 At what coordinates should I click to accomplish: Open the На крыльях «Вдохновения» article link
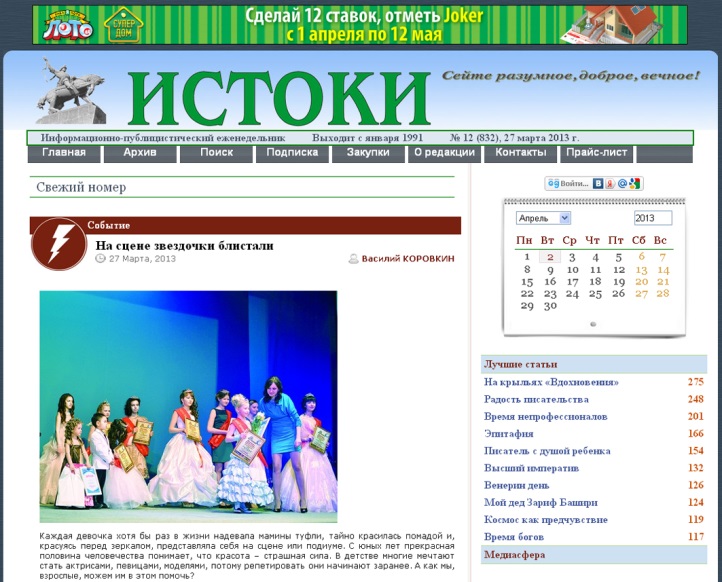coord(551,382)
